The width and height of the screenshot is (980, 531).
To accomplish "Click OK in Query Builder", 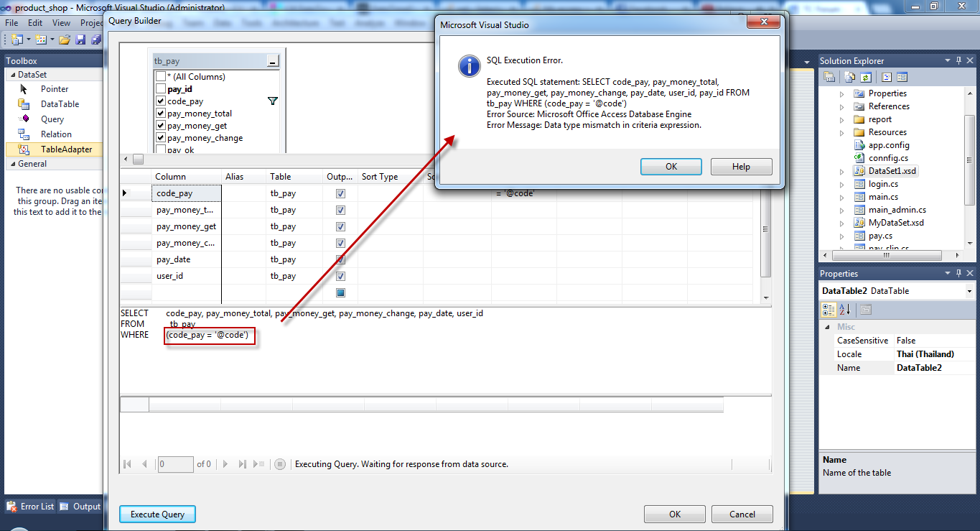I will pos(675,514).
